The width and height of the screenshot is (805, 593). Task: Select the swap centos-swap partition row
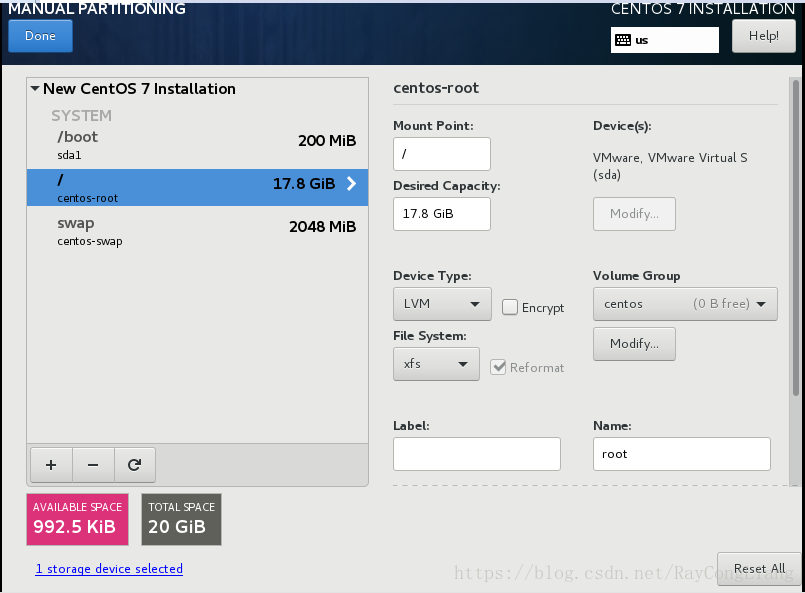click(x=197, y=232)
